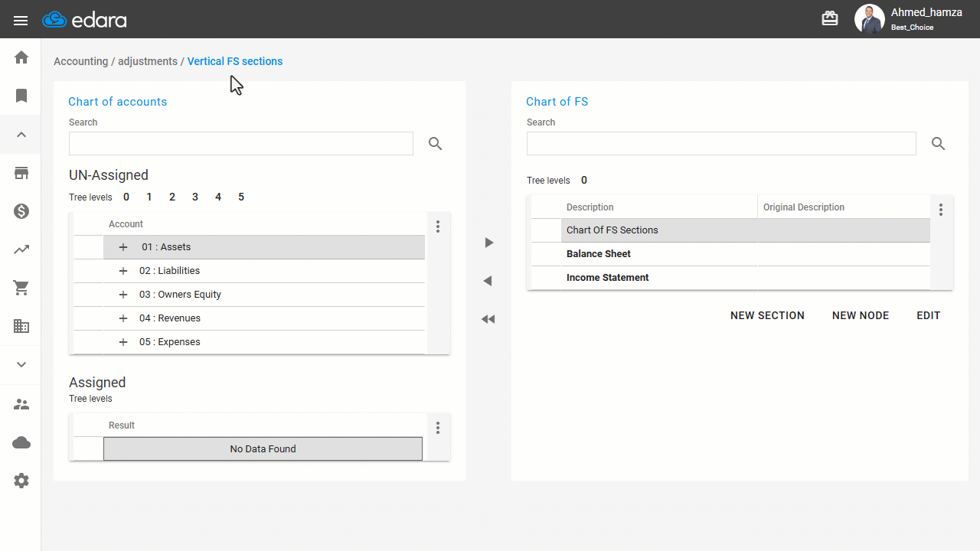The width and height of the screenshot is (980, 551).
Task: Unassign all with double left arrow
Action: pos(488,319)
